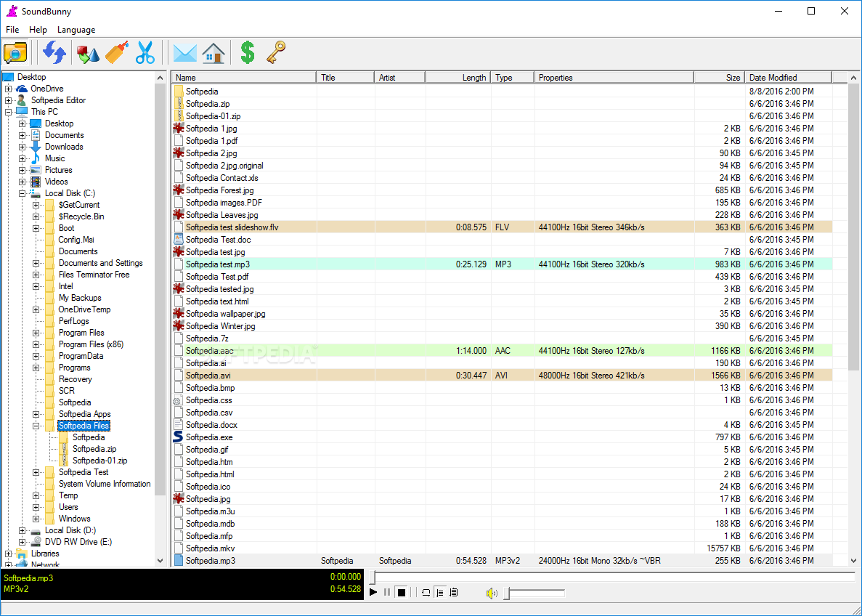The image size is (862, 616).
Task: Click the playback position slider thumb
Action: 373,577
